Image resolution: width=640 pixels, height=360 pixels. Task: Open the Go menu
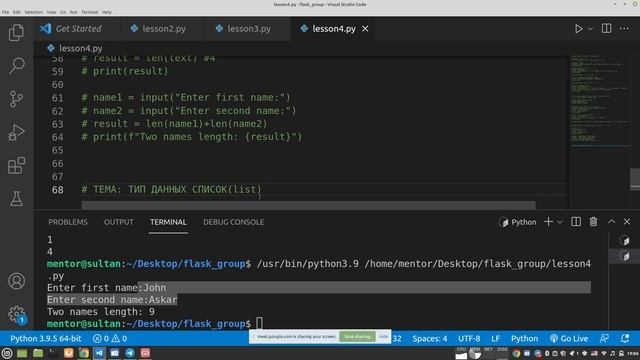point(63,12)
